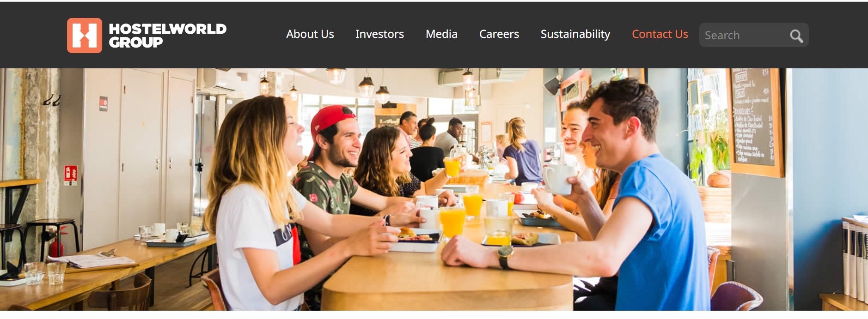Viewport: 868px width, 319px height.
Task: Click the empty drinking glasses on left table
Action: tap(45, 272)
